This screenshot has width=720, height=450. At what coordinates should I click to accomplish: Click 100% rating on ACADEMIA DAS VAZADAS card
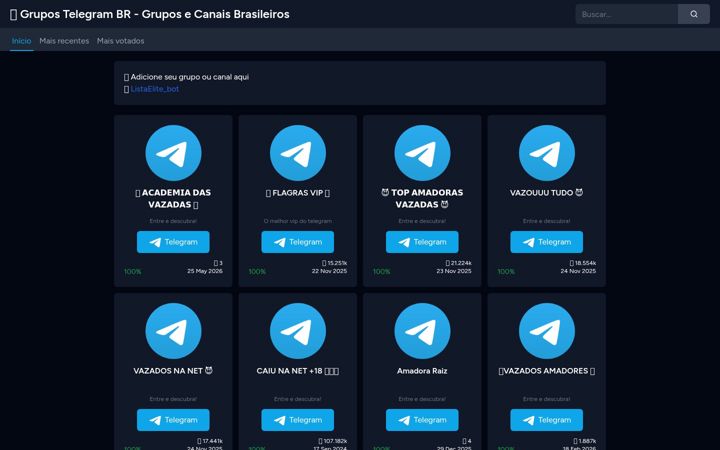133,271
